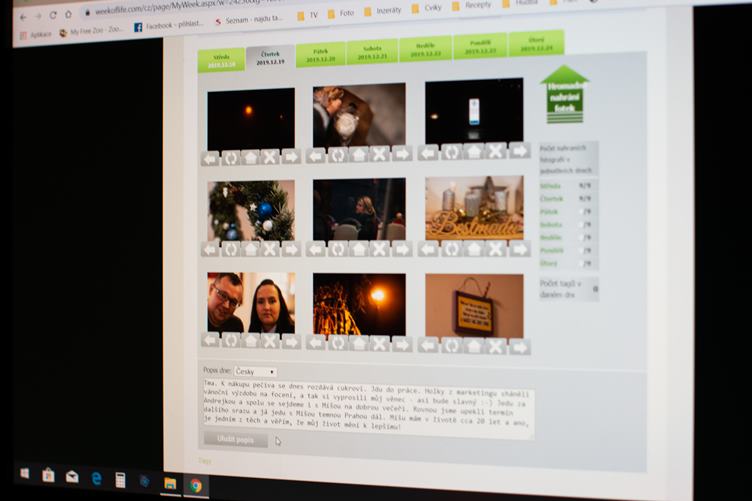This screenshot has width=752, height=501.
Task: Rotate the wristwatch photo
Action: [338, 155]
